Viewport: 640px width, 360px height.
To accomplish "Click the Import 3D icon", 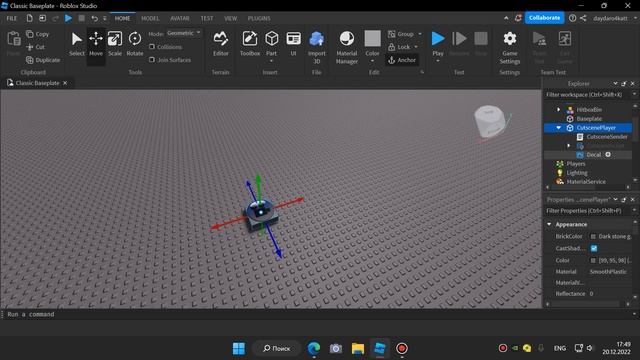I will [x=316, y=40].
